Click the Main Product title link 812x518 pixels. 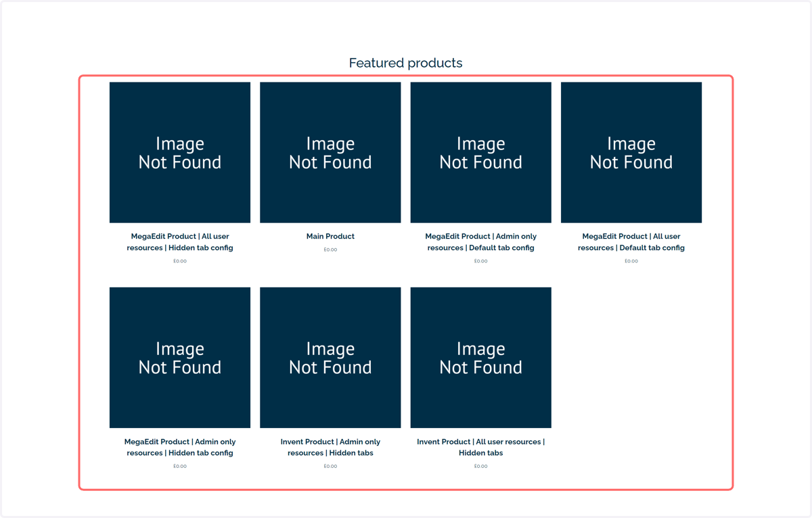point(330,236)
